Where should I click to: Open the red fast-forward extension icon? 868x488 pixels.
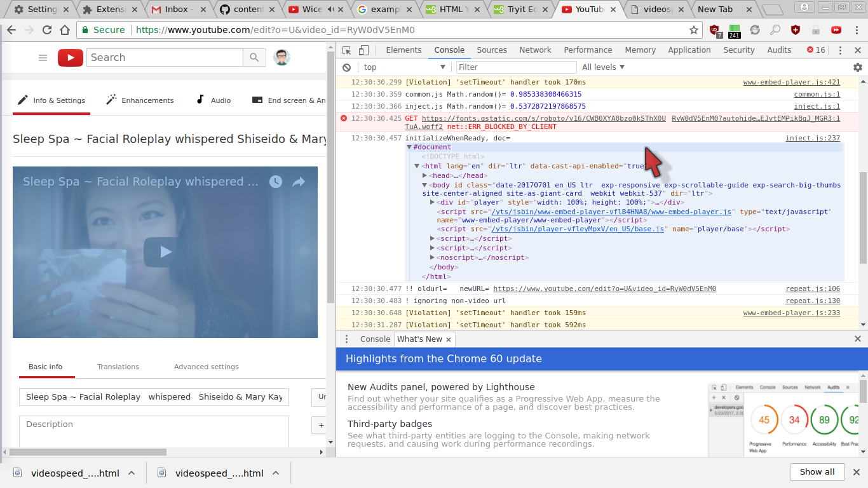coord(837,29)
